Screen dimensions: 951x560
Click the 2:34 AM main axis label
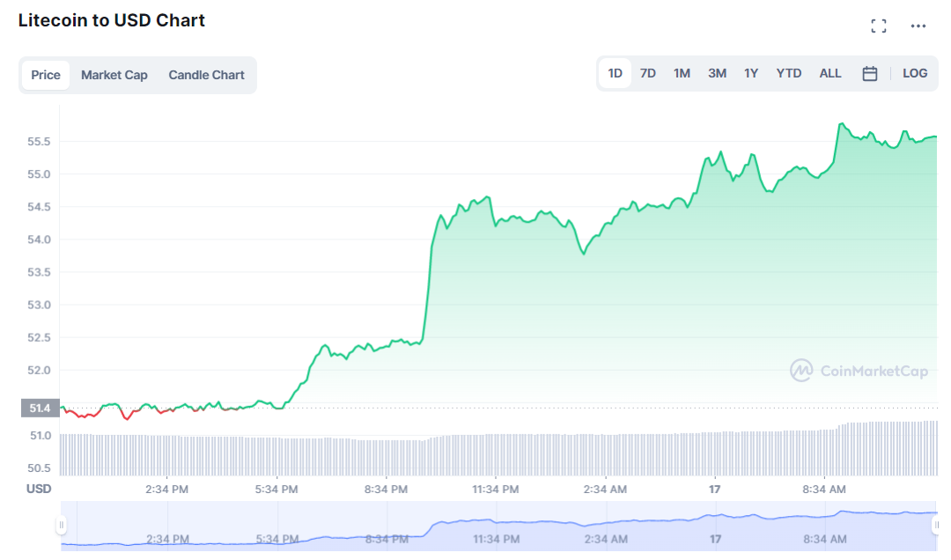tap(605, 489)
